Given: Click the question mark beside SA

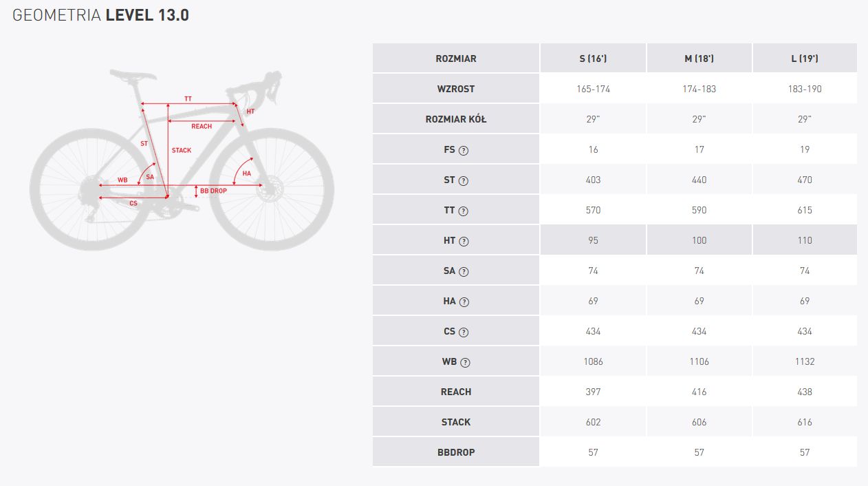Looking at the screenshot, I should point(464,271).
